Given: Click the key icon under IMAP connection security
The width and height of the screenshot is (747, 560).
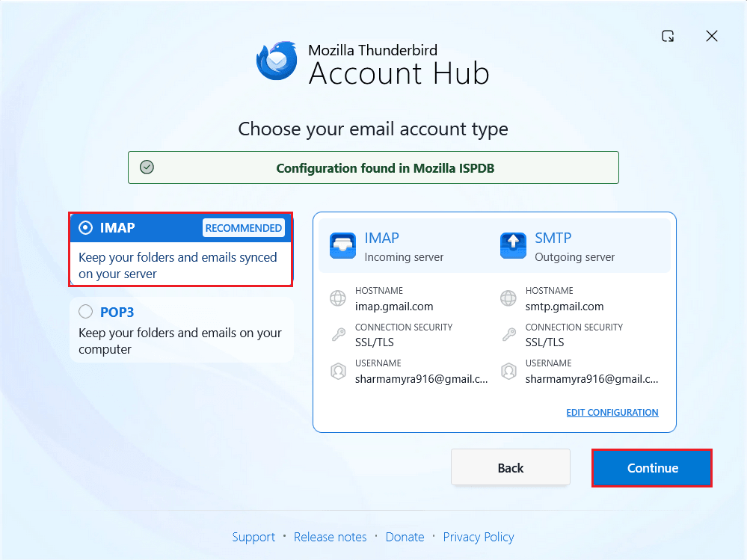Looking at the screenshot, I should click(338, 334).
